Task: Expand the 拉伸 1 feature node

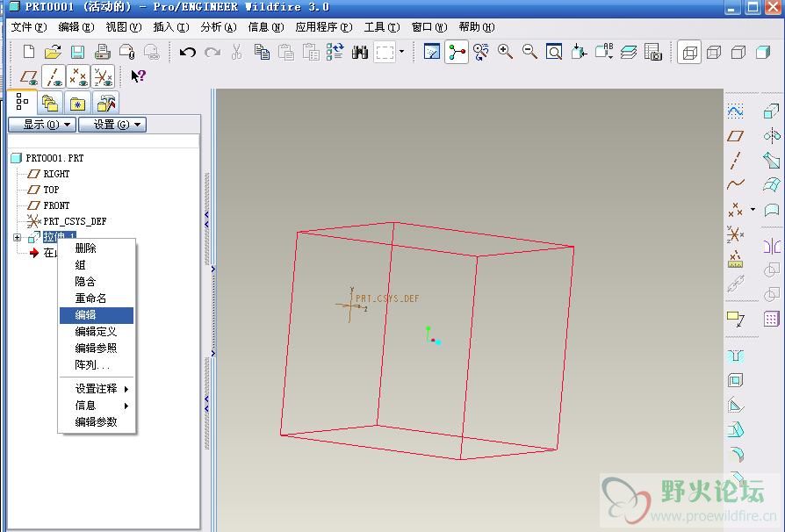Action: (17, 237)
